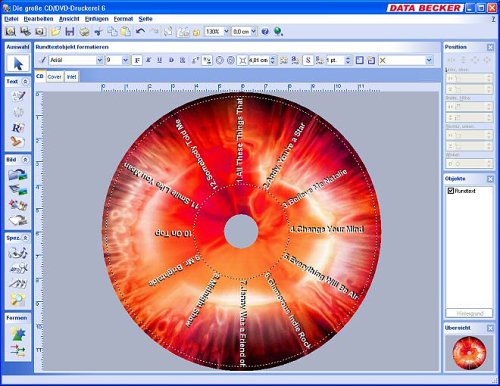
Task: Collapse the Text tool panel
Action: pyautogui.click(x=25, y=82)
